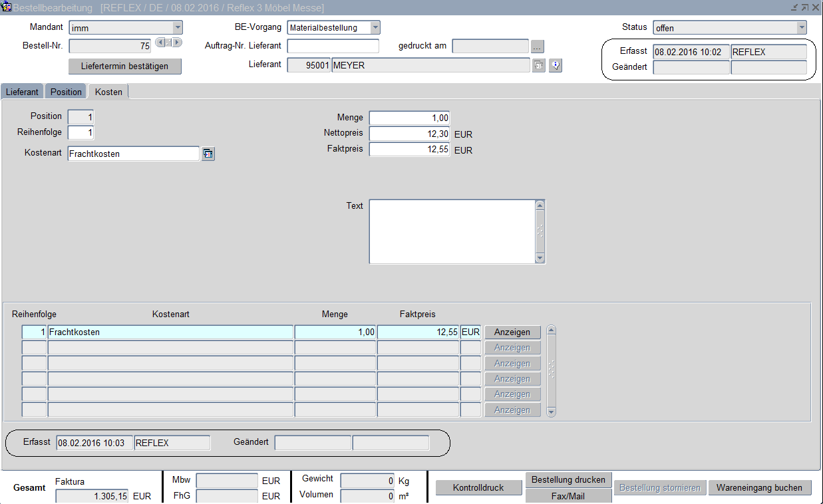This screenshot has width=823, height=504.
Task: Click Anzeigen for the Frachtkosten row
Action: (512, 332)
